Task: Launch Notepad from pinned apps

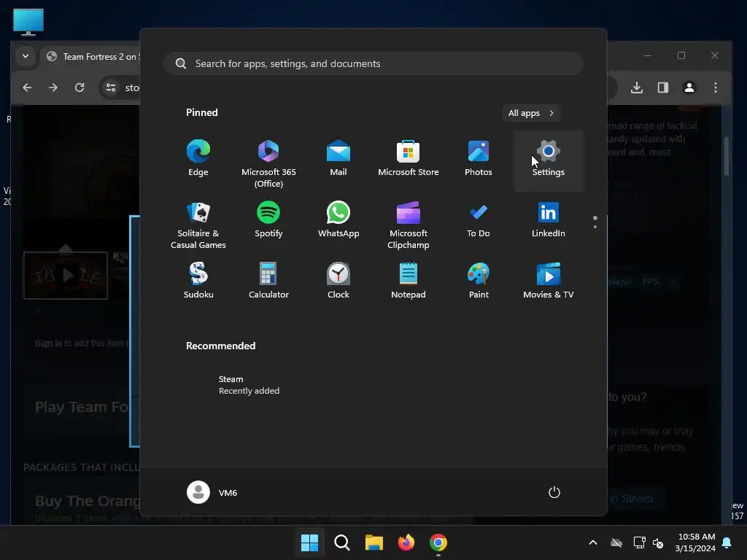Action: [x=409, y=281]
